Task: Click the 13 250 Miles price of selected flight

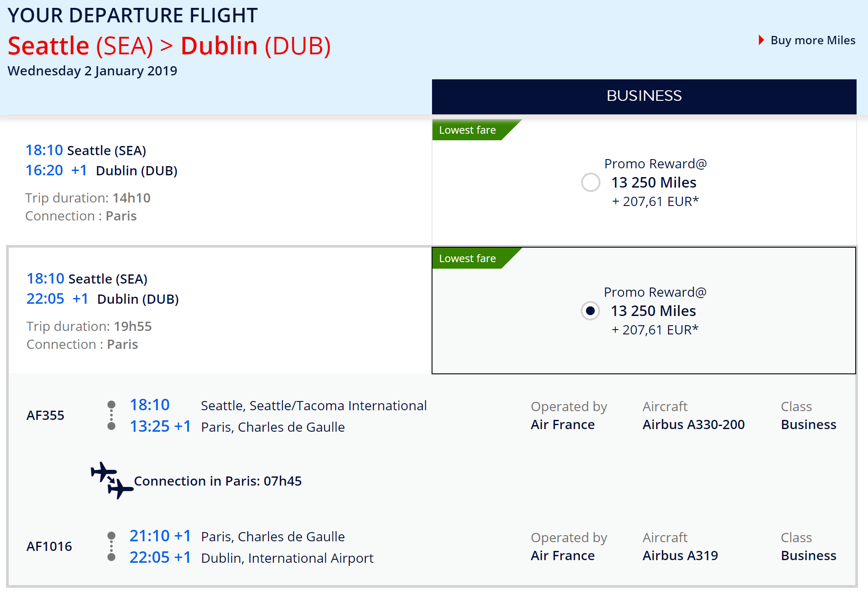Action: [653, 311]
